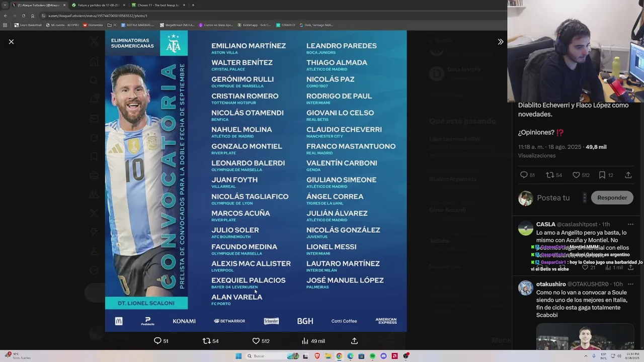This screenshot has width=644, height=362.
Task: Share icon in right panel post stats row
Action: click(x=628, y=175)
